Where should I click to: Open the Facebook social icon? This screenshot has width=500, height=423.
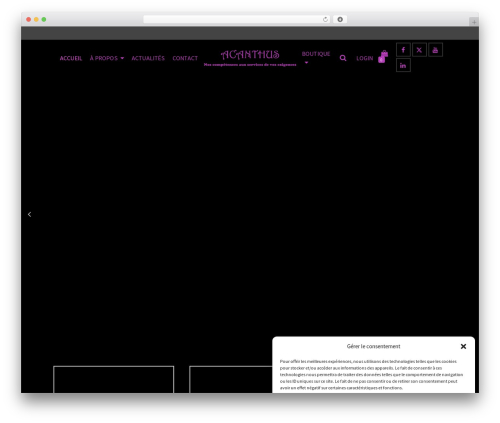tap(403, 50)
